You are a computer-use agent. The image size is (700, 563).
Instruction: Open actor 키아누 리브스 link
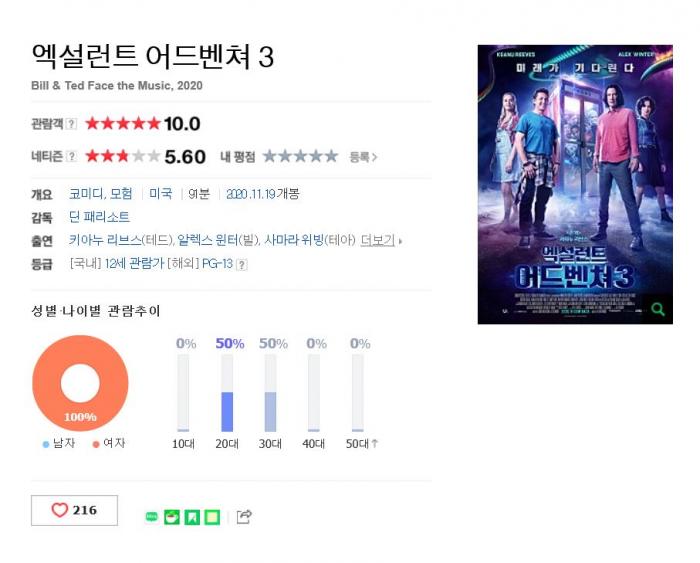pos(105,240)
